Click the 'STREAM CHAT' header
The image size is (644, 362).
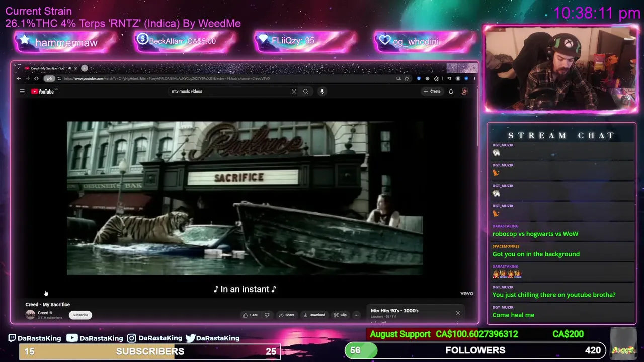[x=561, y=135]
